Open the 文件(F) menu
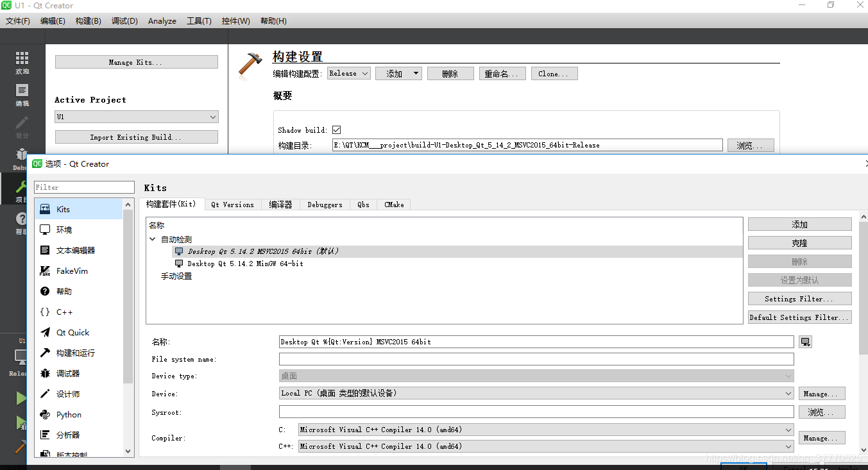The width and height of the screenshot is (868, 470). coord(18,21)
